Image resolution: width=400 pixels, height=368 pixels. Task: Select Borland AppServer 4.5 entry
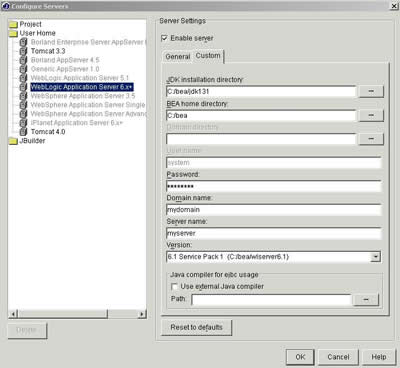pyautogui.click(x=65, y=60)
